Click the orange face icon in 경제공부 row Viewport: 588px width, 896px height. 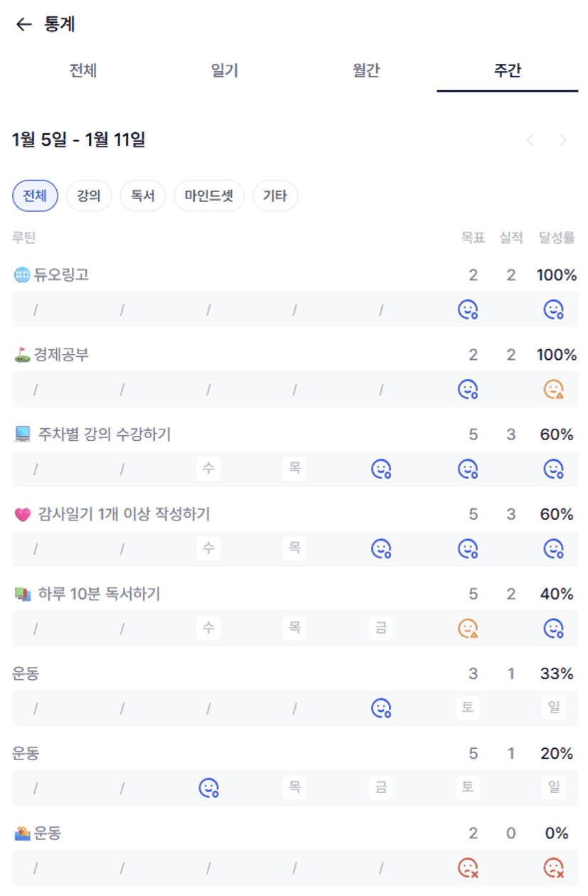(x=553, y=389)
